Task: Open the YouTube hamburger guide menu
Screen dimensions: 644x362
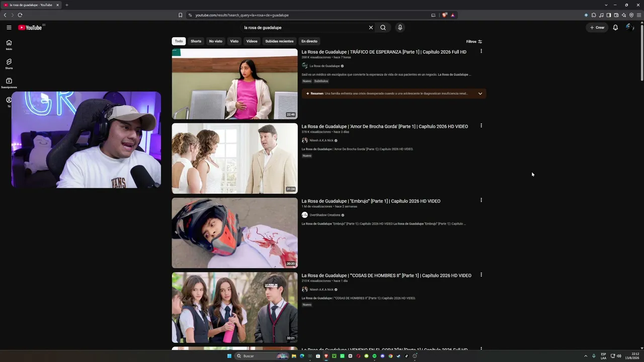Action: 9,28
